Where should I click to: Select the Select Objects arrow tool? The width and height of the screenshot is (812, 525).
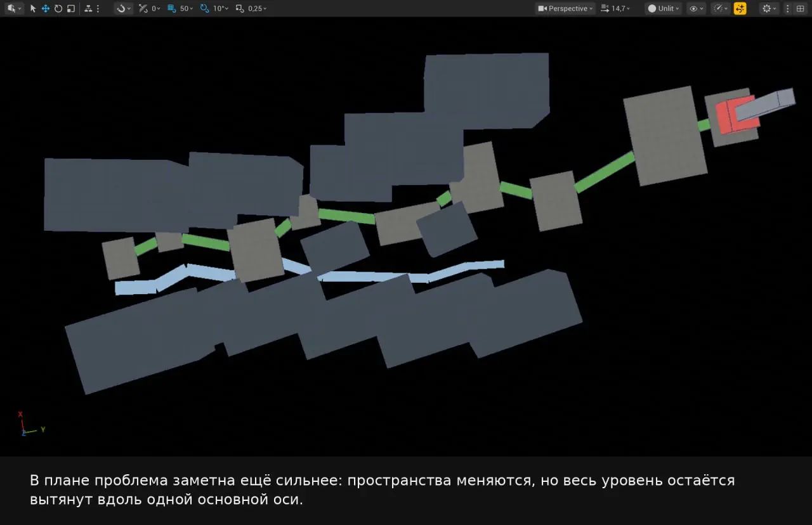(34, 8)
